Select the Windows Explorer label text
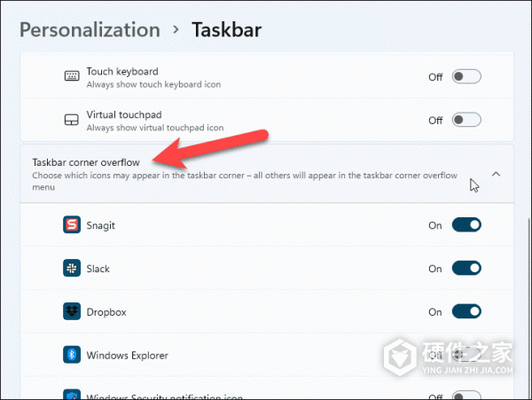This screenshot has width=532, height=400. point(127,356)
